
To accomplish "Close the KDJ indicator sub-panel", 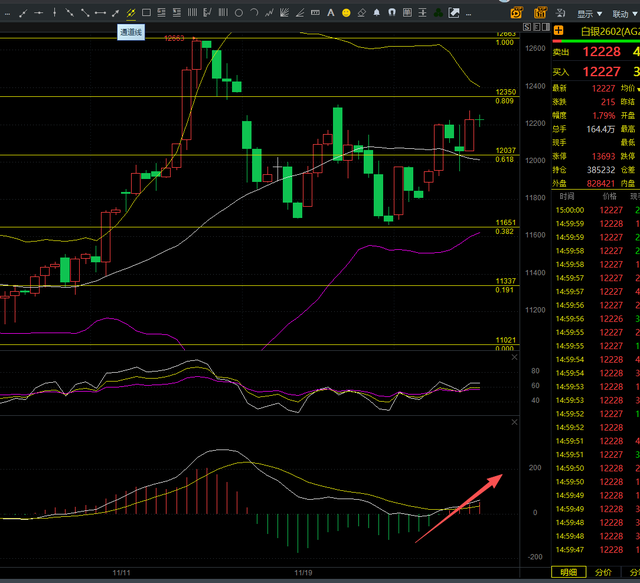I will (x=514, y=358).
